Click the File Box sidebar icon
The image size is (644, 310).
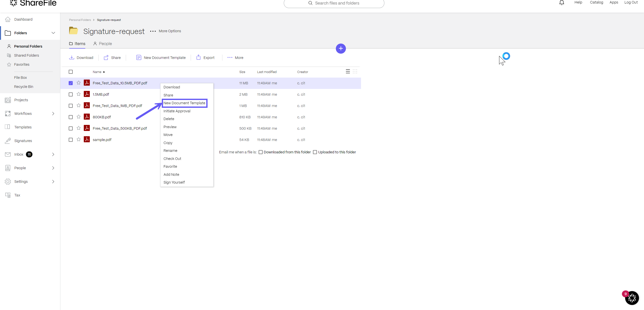click(20, 77)
